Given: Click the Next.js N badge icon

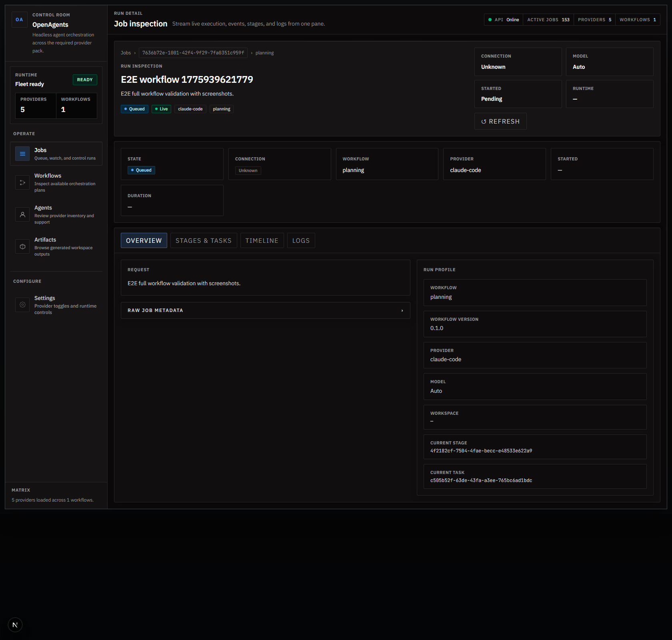Looking at the screenshot, I should pyautogui.click(x=15, y=625).
